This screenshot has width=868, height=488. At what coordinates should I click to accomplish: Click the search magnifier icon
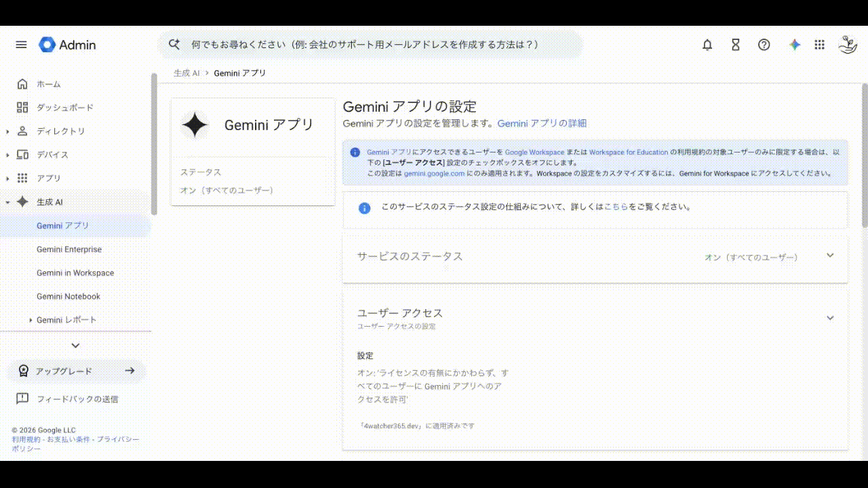[174, 45]
